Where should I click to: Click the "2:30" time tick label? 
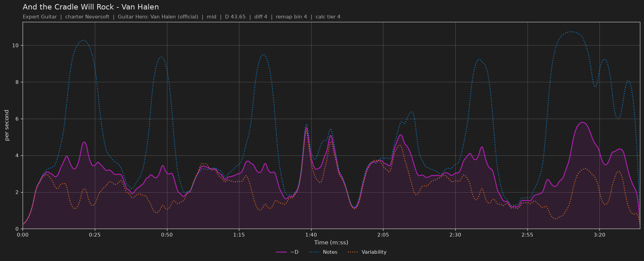click(455, 235)
